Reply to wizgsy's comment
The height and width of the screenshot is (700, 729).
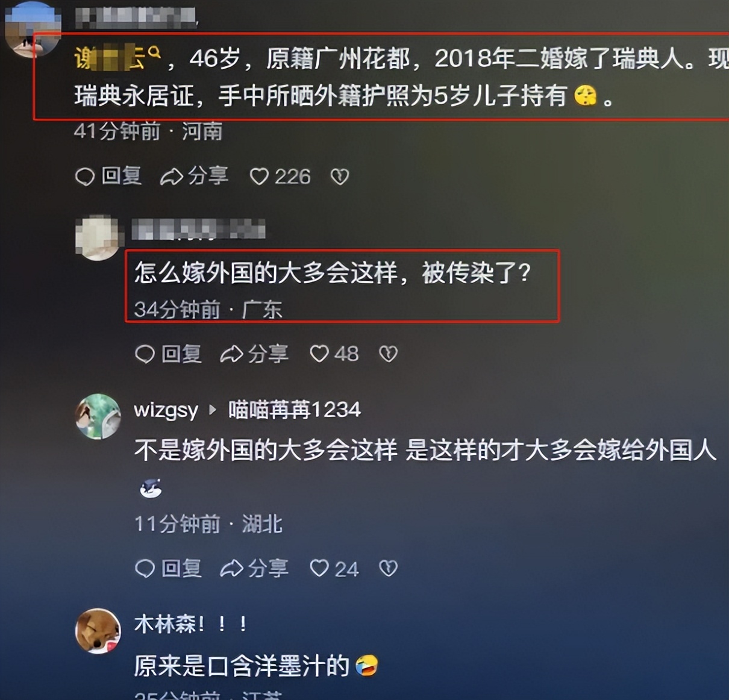[169, 568]
